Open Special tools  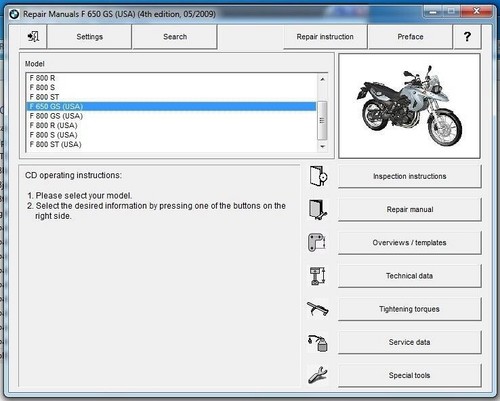410,375
